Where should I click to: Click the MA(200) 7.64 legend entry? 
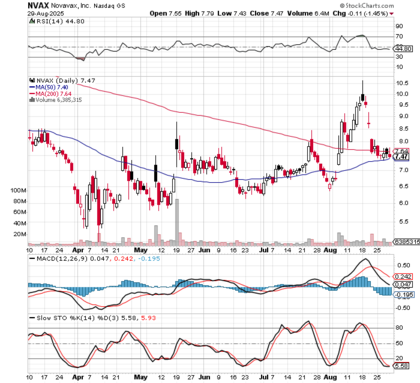[x=51, y=94]
